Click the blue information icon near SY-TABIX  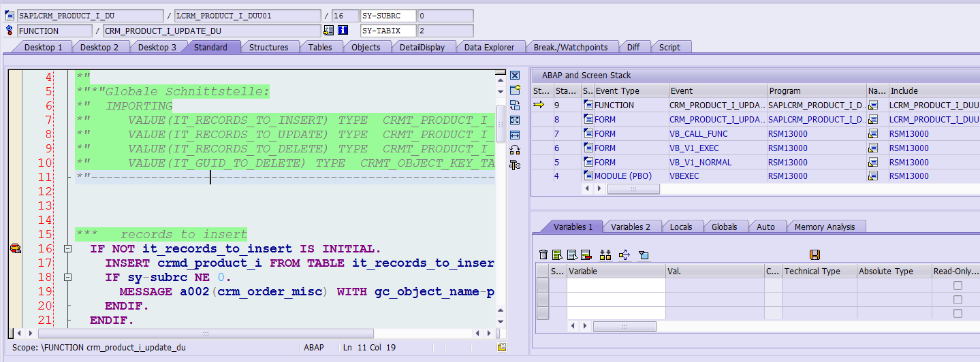(x=343, y=31)
